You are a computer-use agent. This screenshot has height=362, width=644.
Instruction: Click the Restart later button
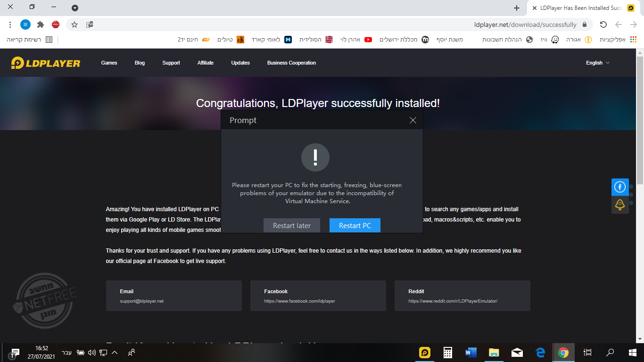point(292,226)
